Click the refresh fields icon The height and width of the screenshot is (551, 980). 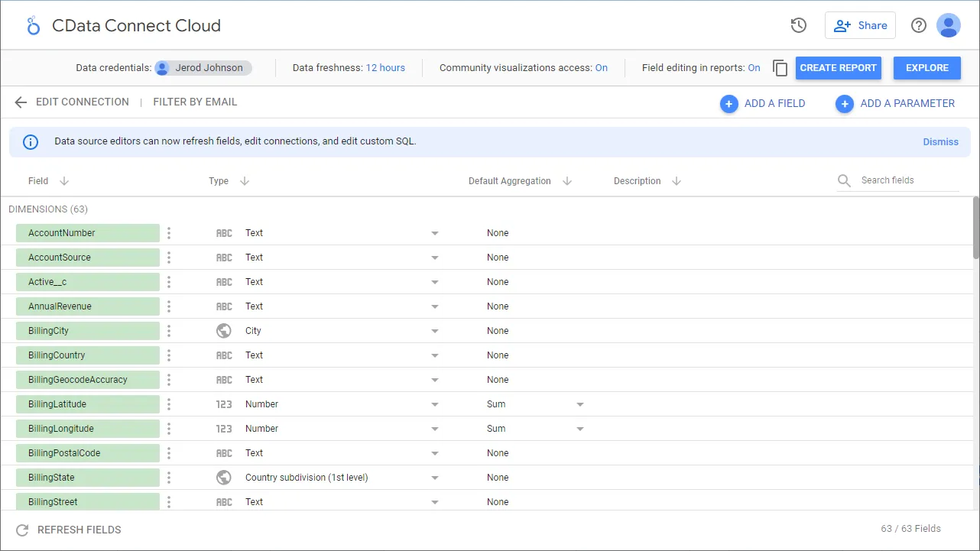tap(23, 530)
